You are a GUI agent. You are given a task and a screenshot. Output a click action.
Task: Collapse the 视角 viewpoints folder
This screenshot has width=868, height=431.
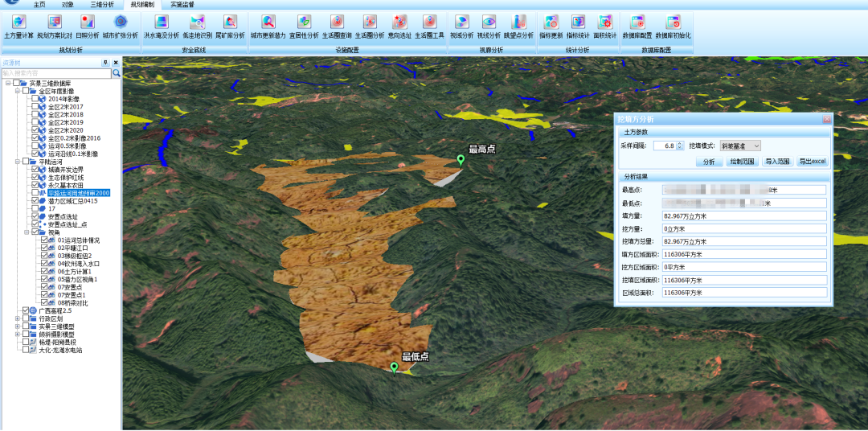pos(27,232)
